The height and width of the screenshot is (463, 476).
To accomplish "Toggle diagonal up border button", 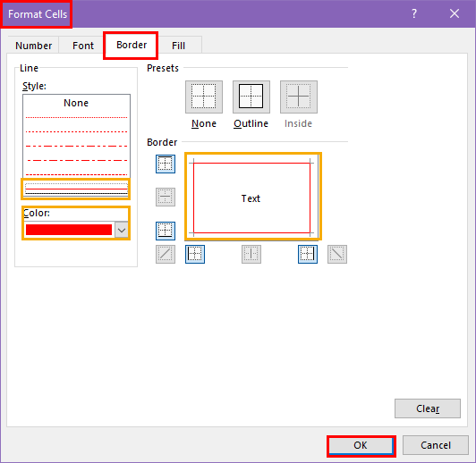I will [x=166, y=254].
